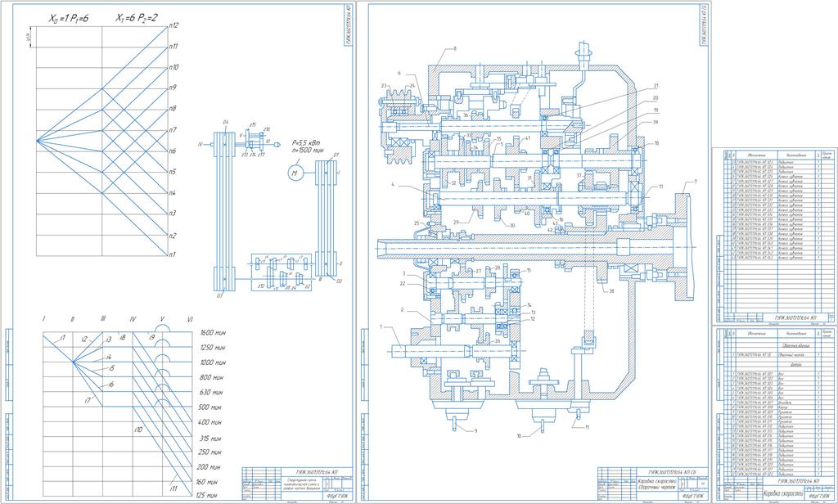Pick the n8 label on the structural grid
Image resolution: width=838 pixels, height=504 pixels.
(173, 109)
